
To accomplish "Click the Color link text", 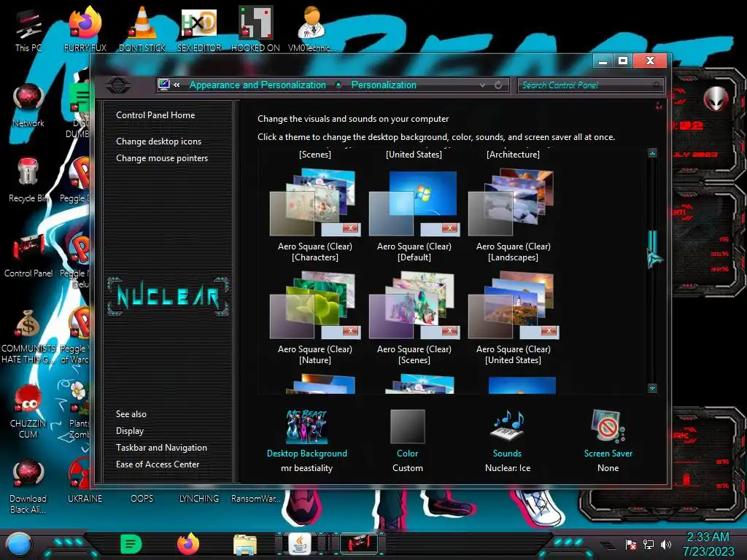I will tap(407, 454).
